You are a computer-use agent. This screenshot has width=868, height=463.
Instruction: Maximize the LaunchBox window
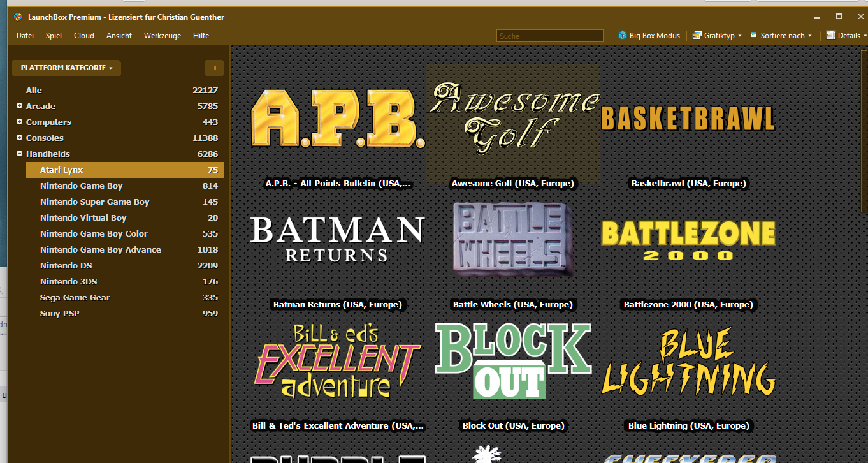(839, 17)
